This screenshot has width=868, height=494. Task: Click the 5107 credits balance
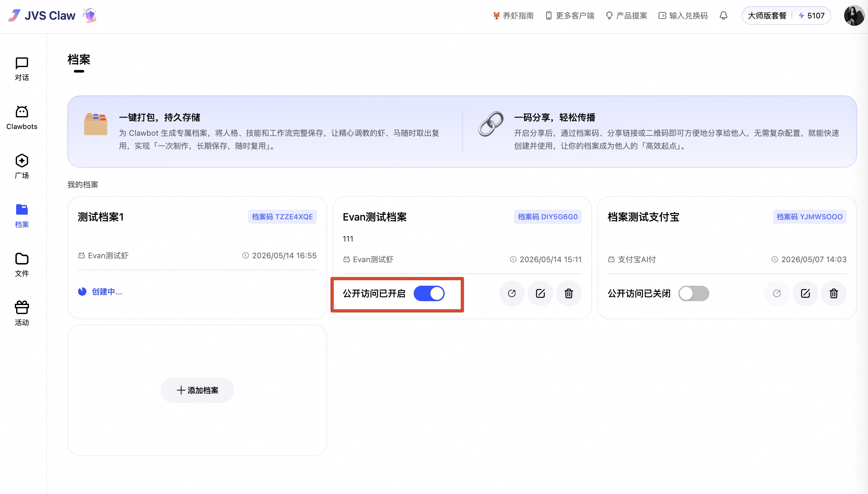tap(811, 15)
